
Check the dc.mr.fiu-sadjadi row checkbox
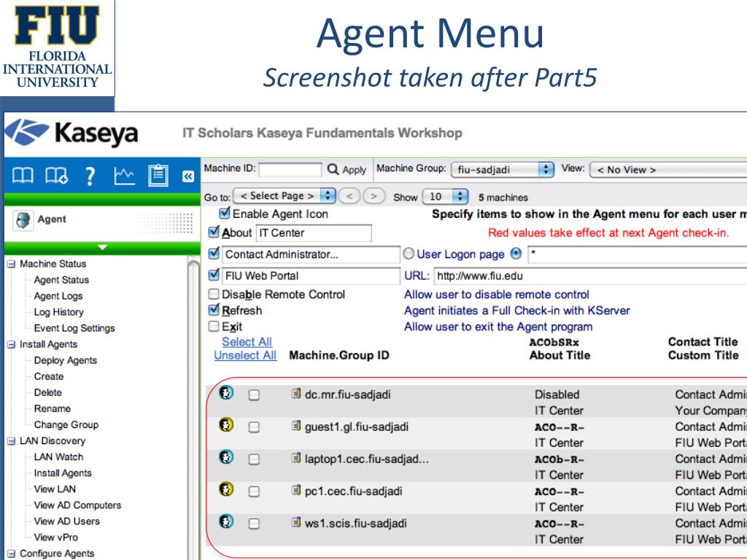254,394
